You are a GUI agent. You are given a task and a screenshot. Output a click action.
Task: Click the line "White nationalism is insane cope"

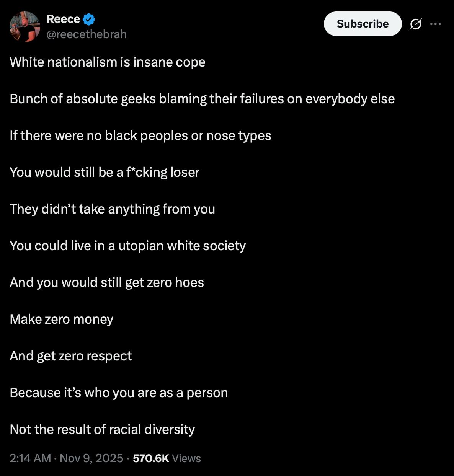point(108,62)
